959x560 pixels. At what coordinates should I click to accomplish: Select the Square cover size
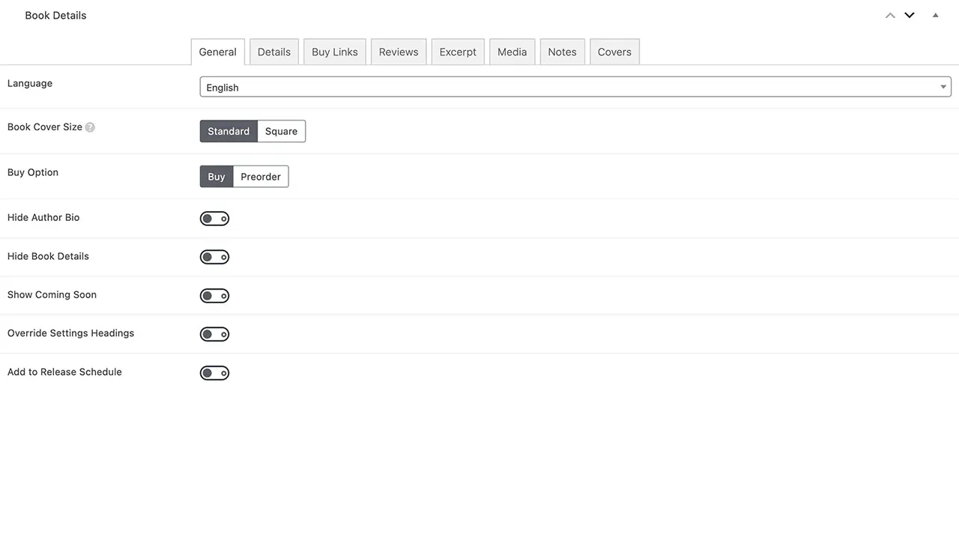tap(281, 131)
